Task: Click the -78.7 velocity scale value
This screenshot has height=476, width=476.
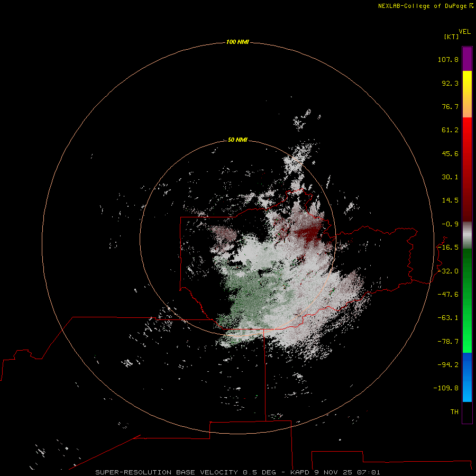Action: point(448,342)
